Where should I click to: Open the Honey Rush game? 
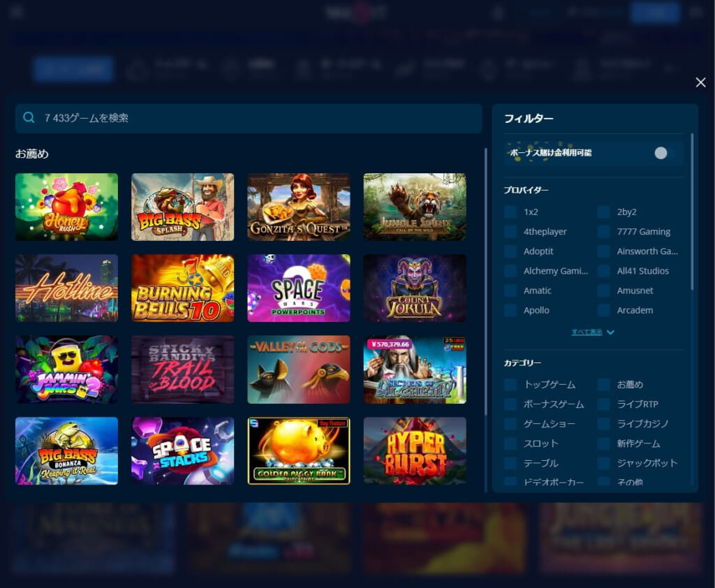[x=66, y=207]
